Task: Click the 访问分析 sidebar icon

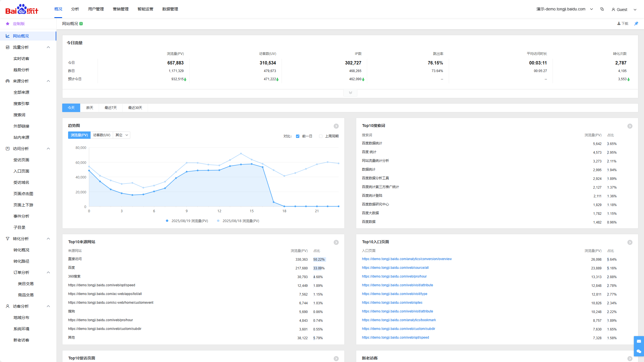Action: [8, 149]
